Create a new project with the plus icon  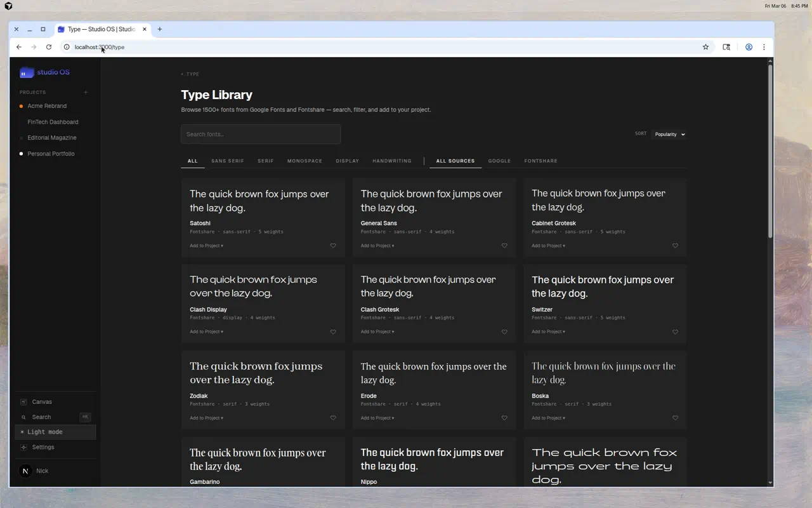point(86,92)
